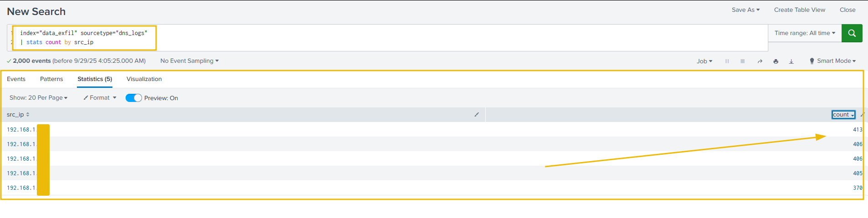Screen dimensions: 868x218
Task: Expand the Job menu
Action: pyautogui.click(x=704, y=61)
